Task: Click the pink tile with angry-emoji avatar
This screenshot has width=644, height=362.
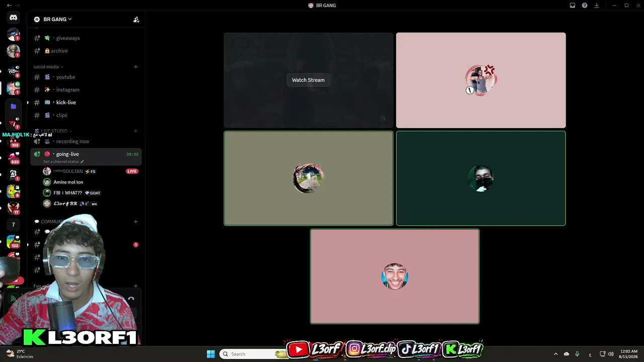Action: point(481,80)
